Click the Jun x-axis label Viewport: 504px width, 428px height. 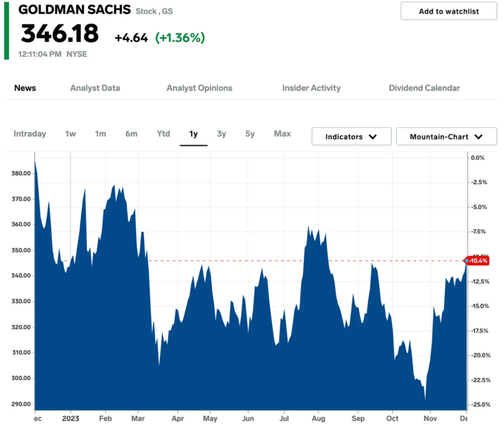tap(248, 419)
